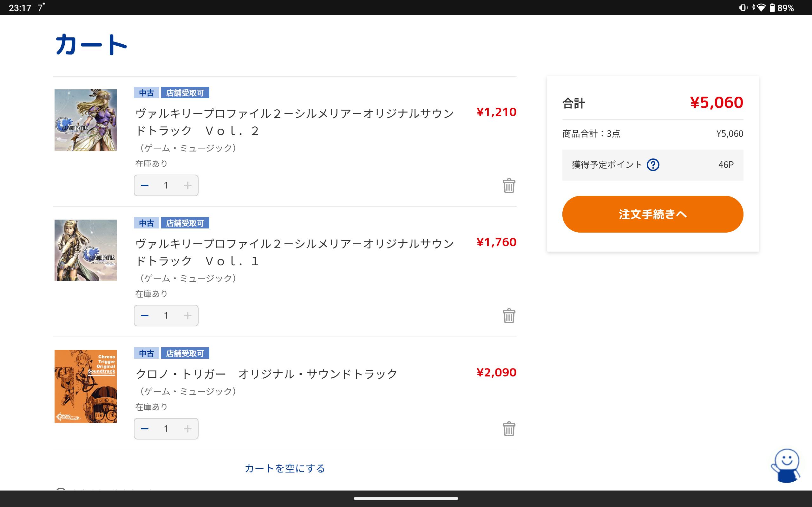This screenshot has height=507, width=812.
Task: Add one more Valkyrie Profile Vol. 1
Action: tap(187, 316)
